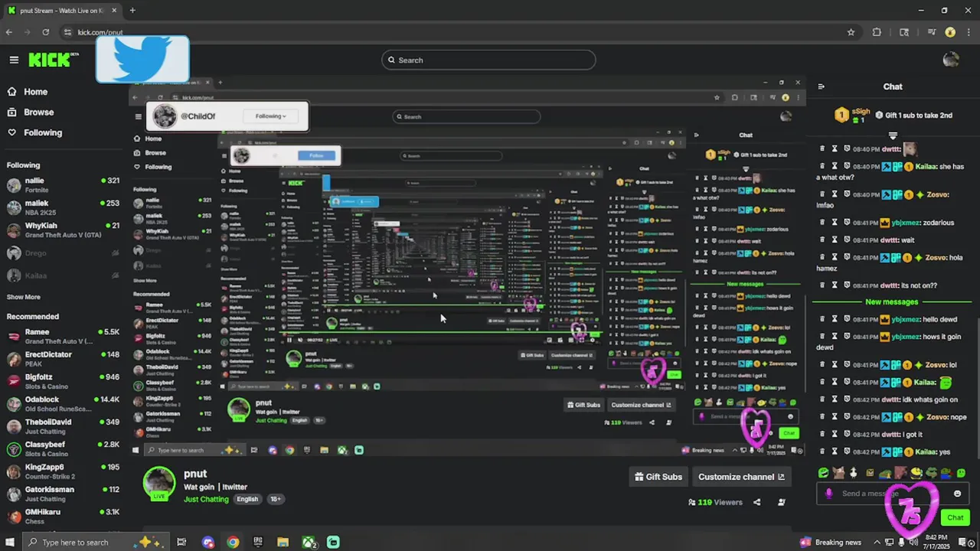Click the 'New messages' divider in chat
Viewport: 980px width, 551px height.
[x=891, y=302]
